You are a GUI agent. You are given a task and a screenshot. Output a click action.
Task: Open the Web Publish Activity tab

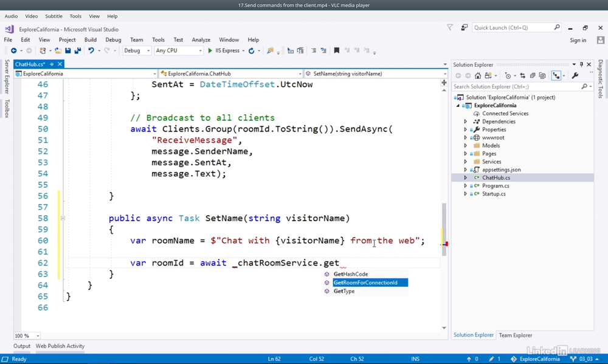tap(60, 346)
